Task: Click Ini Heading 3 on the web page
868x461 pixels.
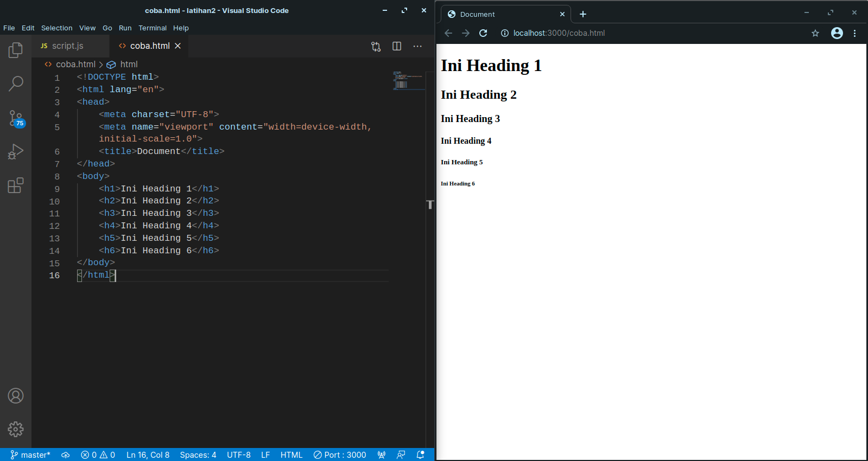Action: coord(470,119)
